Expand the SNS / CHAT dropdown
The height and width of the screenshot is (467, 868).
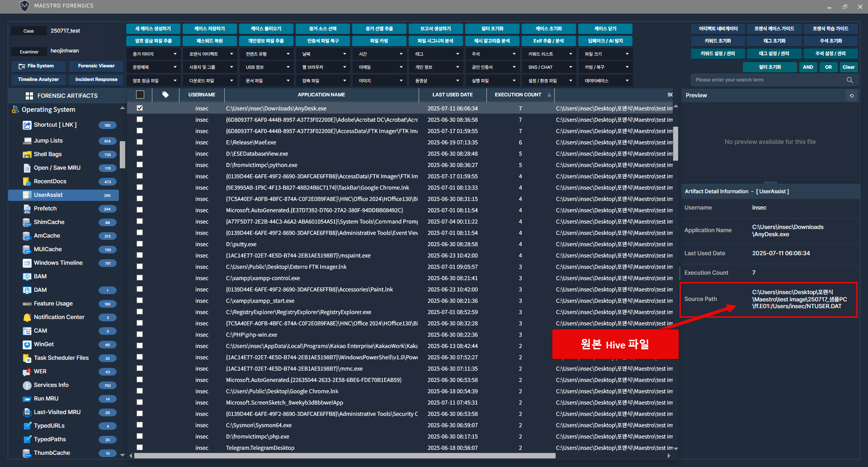pos(549,67)
